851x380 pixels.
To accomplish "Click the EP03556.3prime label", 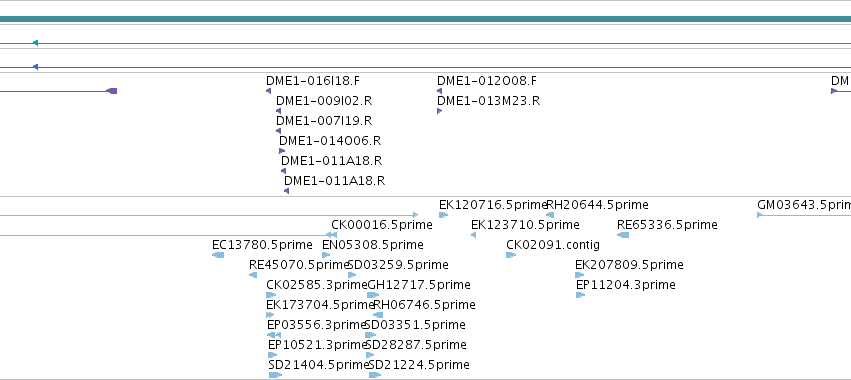I will pos(316,325).
